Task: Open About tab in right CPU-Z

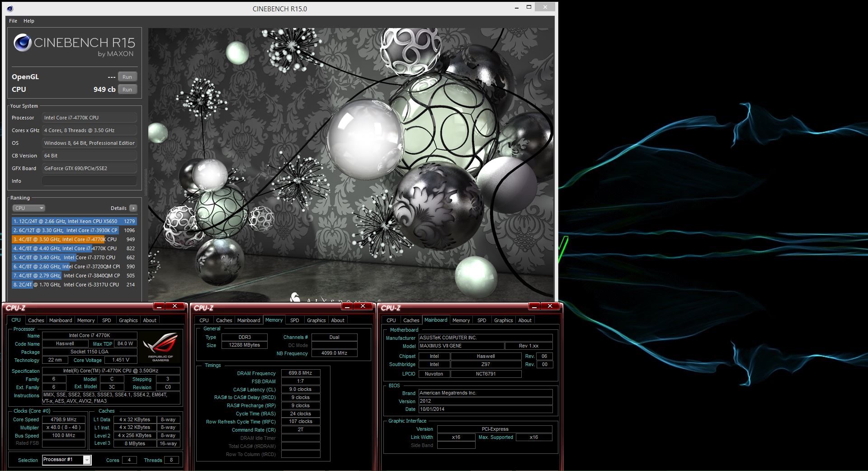Action: click(x=525, y=320)
